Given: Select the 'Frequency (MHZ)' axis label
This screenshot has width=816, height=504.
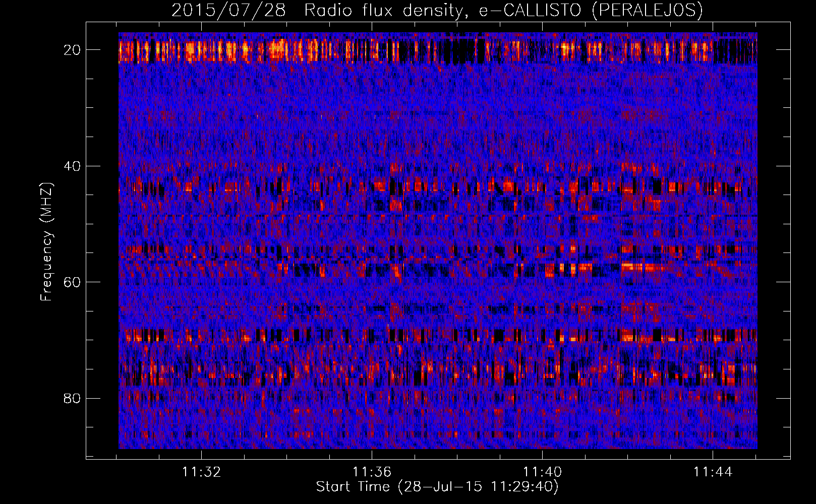Looking at the screenshot, I should point(46,242).
